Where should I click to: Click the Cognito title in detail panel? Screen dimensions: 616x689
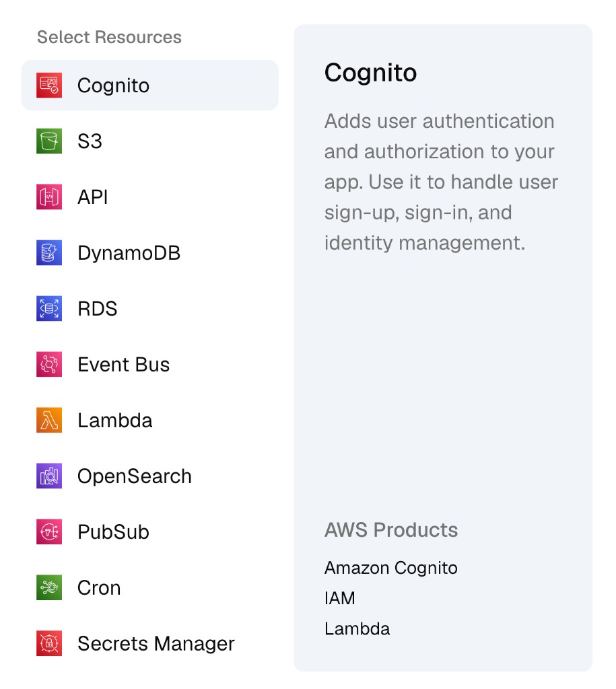pyautogui.click(x=371, y=73)
